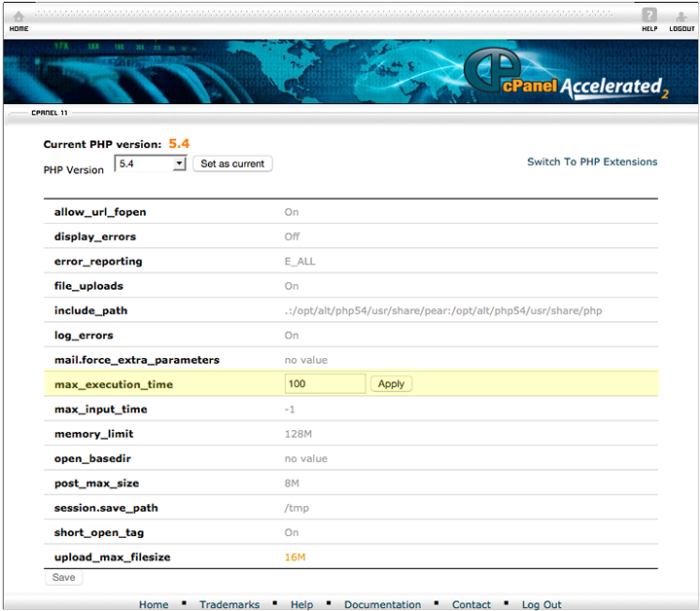Edit post_max_size value 8M

click(x=292, y=484)
